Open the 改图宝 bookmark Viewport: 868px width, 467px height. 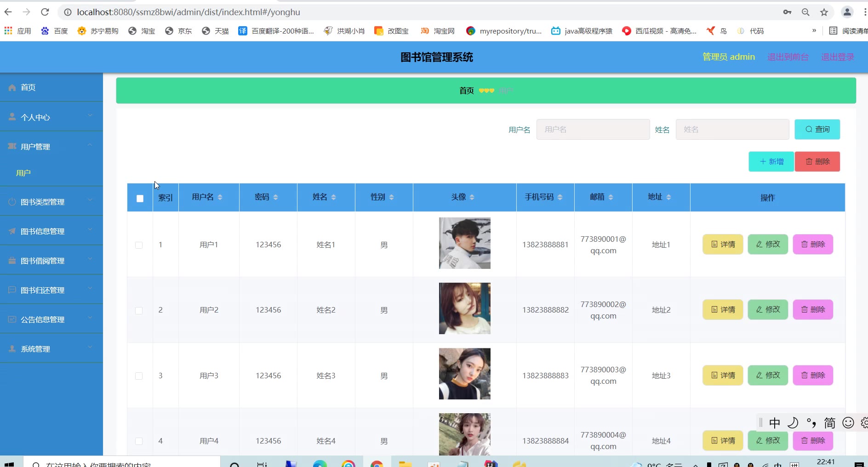click(391, 31)
